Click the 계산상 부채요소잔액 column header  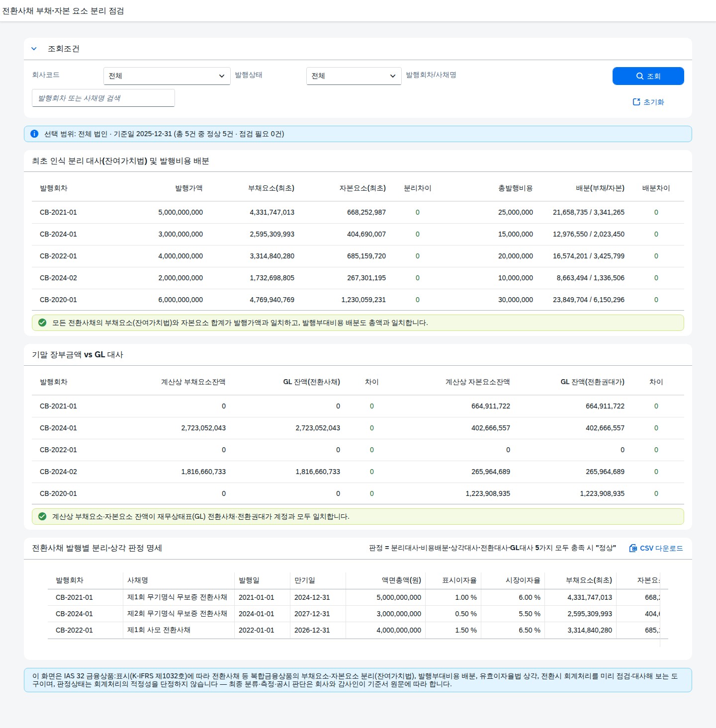coord(193,382)
